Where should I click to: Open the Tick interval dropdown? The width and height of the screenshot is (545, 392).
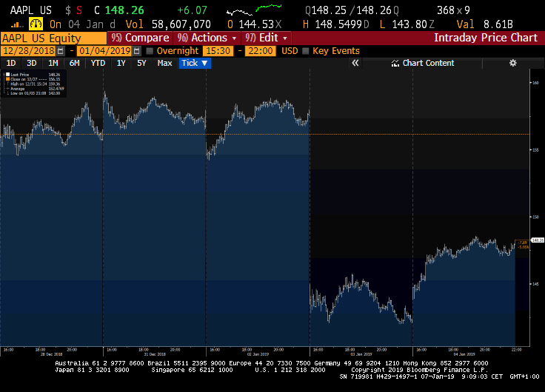(195, 63)
